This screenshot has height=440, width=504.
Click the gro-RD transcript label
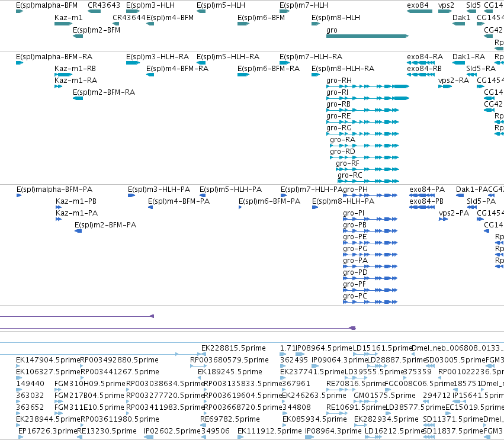(343, 152)
